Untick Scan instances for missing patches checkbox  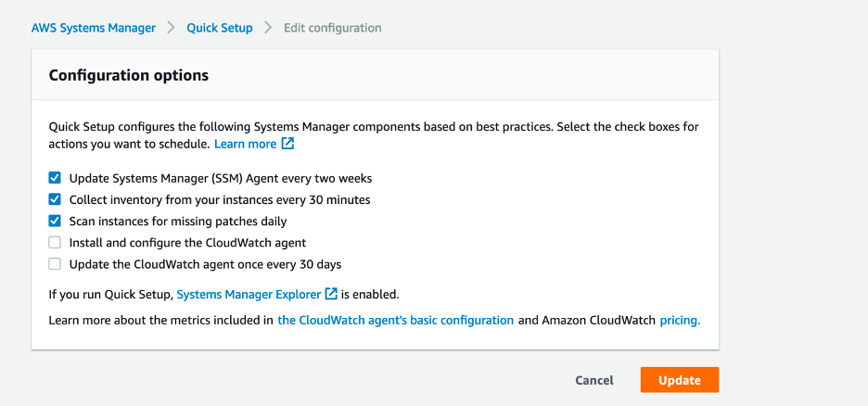[x=55, y=222]
